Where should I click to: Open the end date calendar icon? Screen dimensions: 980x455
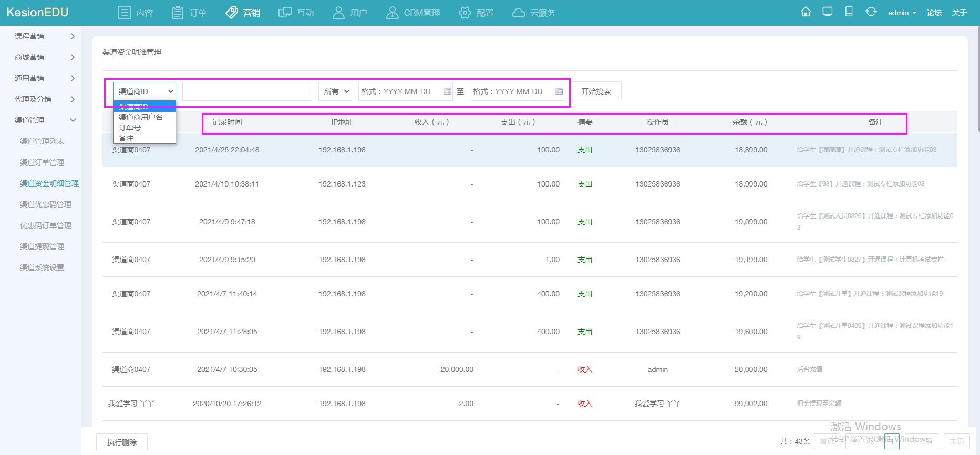pyautogui.click(x=559, y=91)
